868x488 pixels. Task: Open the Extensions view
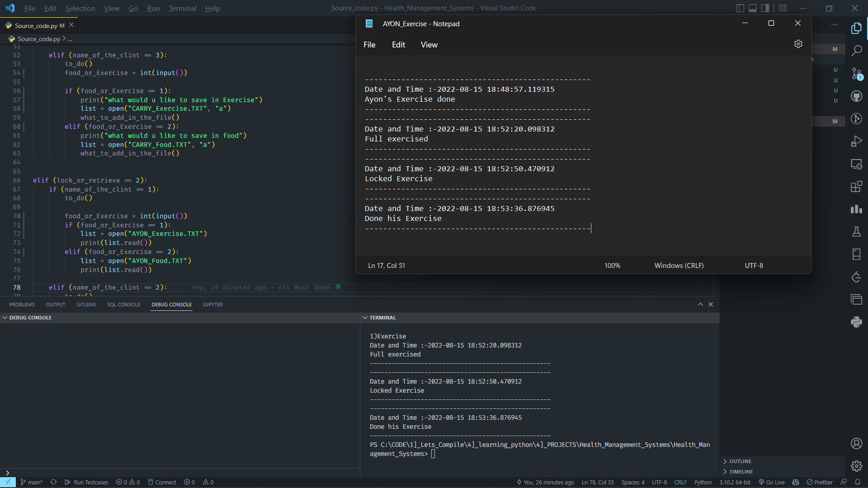click(x=856, y=187)
